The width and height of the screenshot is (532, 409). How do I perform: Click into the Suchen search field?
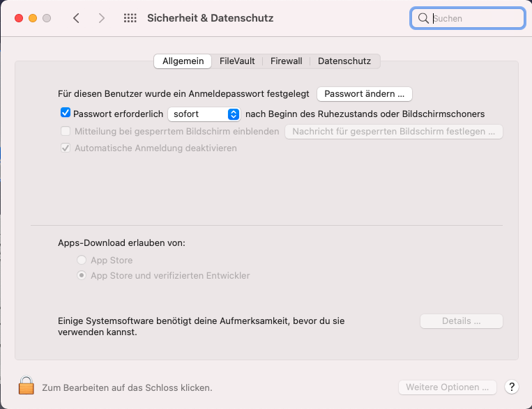pos(476,19)
